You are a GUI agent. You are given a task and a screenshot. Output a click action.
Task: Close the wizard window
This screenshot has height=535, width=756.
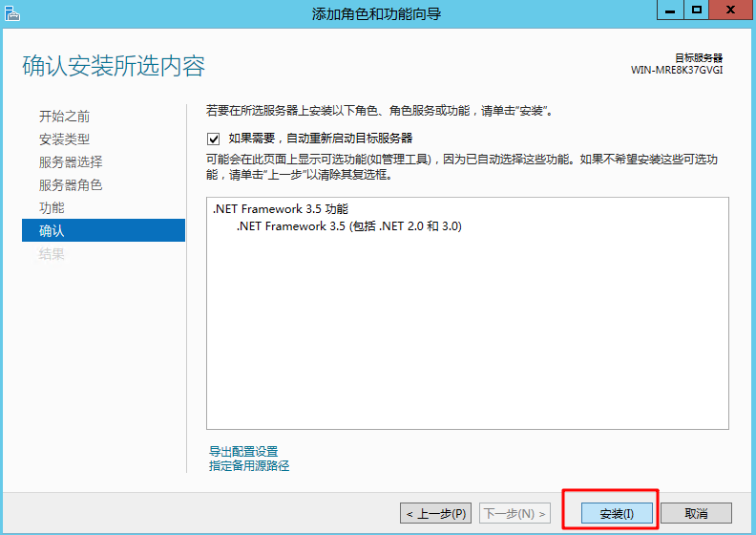[x=731, y=11]
